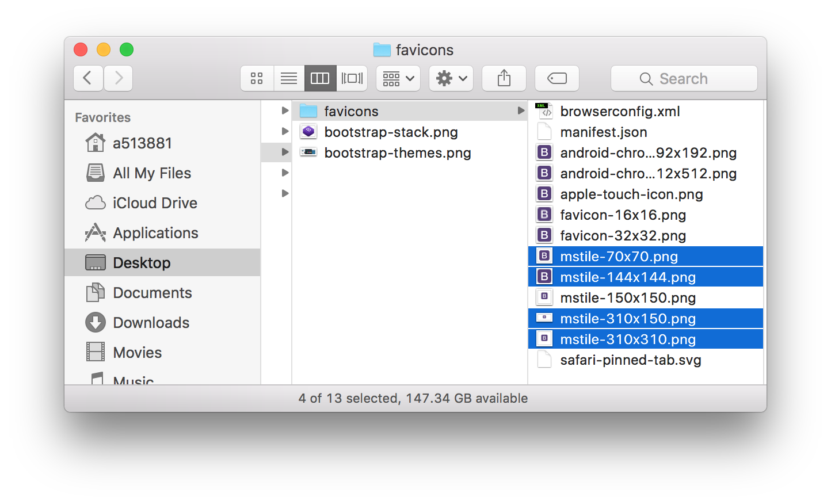This screenshot has width=831, height=504.
Task: Select manifest.json file
Action: [x=646, y=132]
